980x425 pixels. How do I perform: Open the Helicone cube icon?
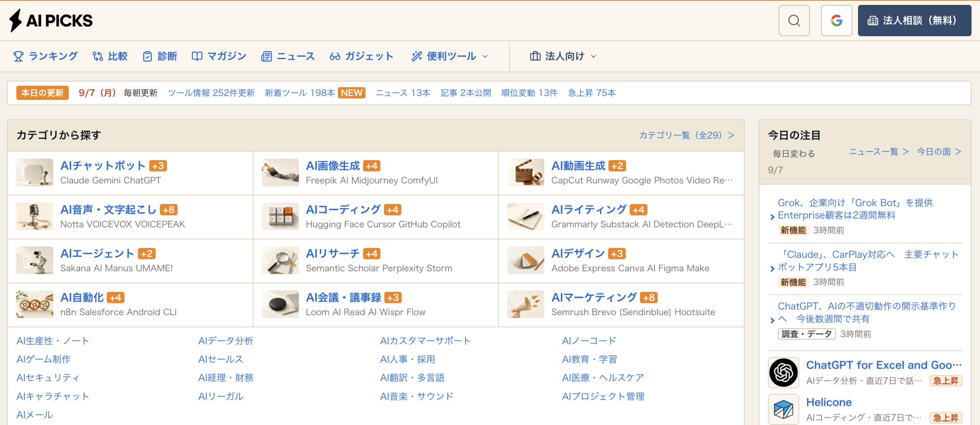point(783,409)
